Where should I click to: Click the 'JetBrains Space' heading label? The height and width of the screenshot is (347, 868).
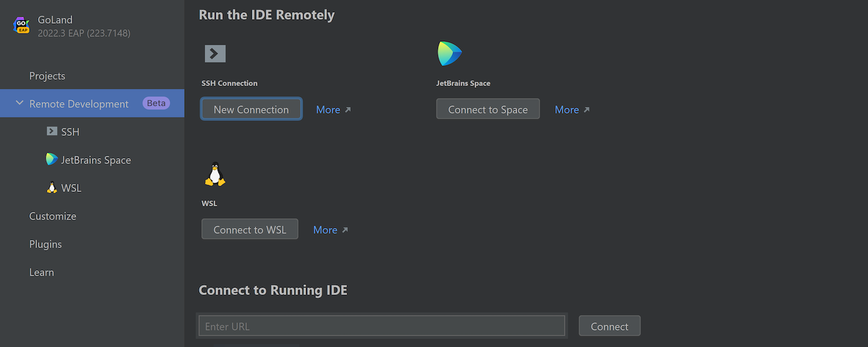coord(463,83)
